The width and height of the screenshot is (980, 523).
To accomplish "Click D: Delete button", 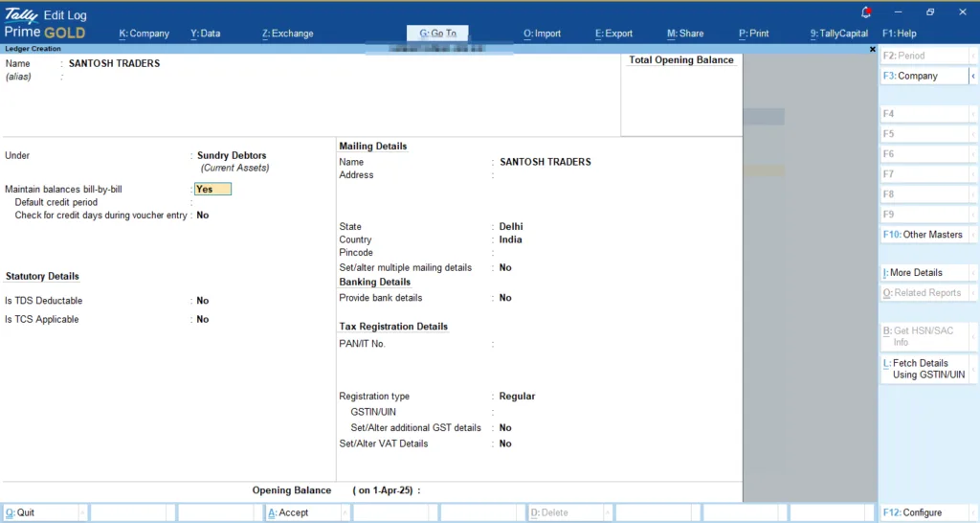I will click(566, 512).
